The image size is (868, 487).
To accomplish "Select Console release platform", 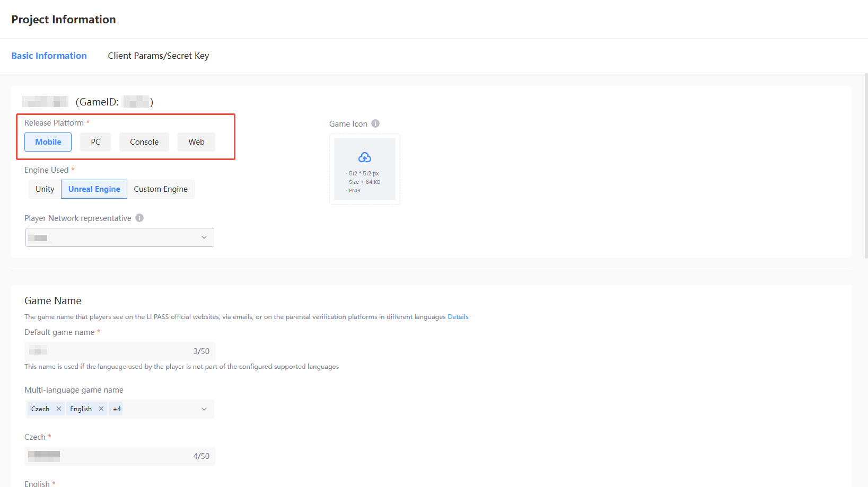I will pos(144,142).
